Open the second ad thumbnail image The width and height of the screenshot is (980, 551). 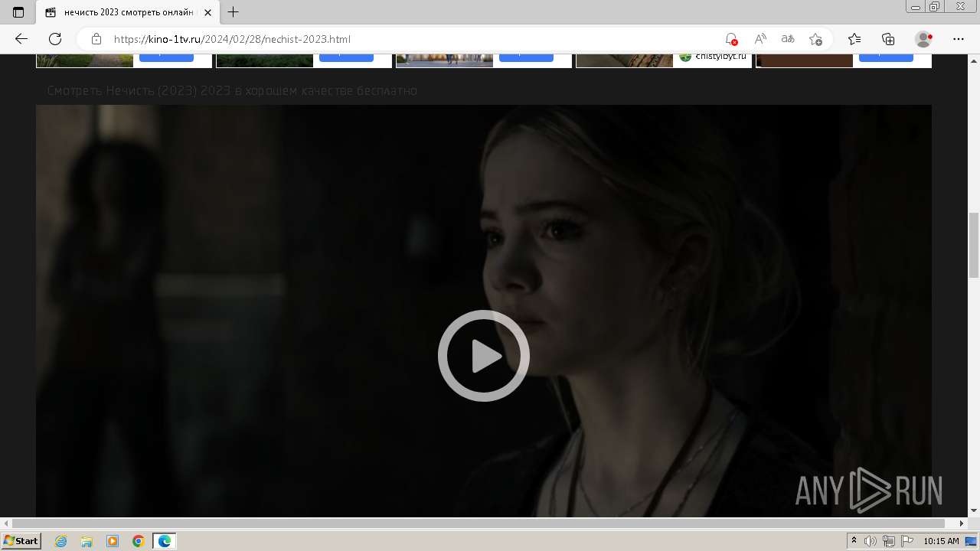tap(265, 60)
